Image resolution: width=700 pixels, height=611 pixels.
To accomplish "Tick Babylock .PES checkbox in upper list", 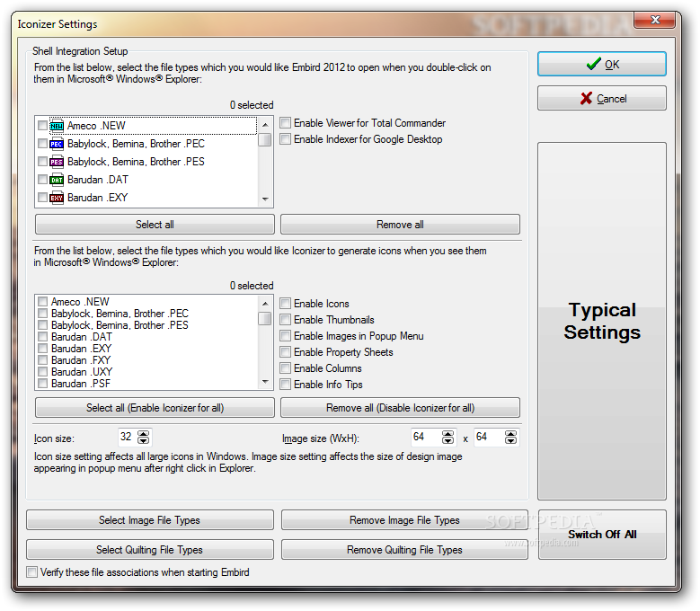I will 42,161.
